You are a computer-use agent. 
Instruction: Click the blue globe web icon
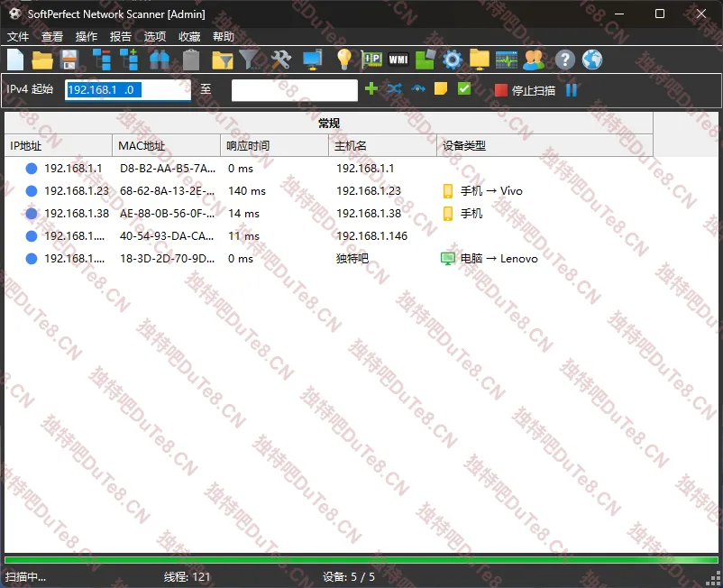pyautogui.click(x=592, y=60)
